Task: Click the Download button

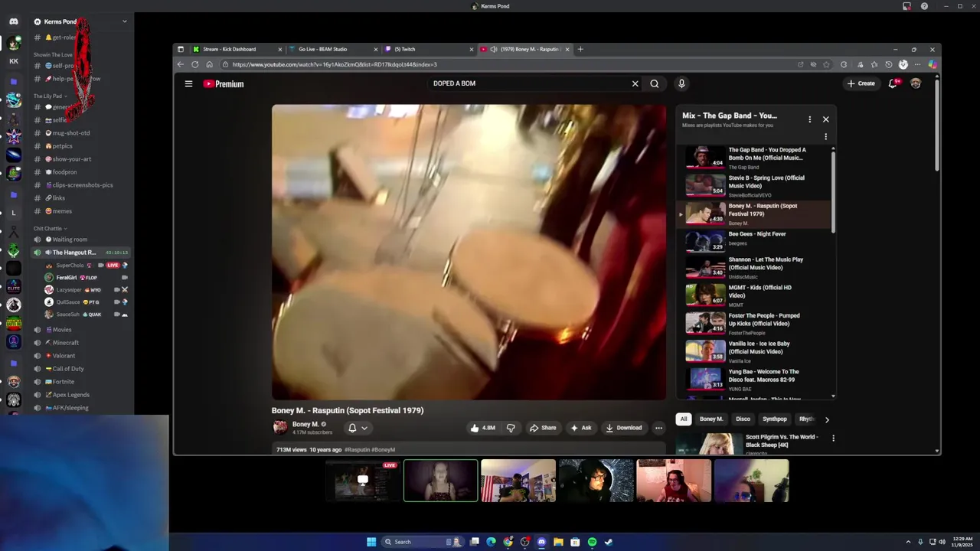Action: (x=623, y=428)
